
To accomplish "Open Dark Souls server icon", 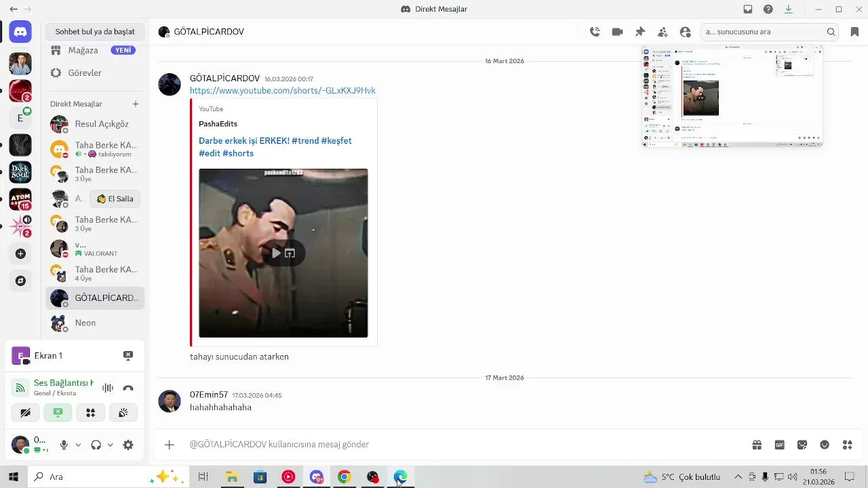I will [20, 172].
